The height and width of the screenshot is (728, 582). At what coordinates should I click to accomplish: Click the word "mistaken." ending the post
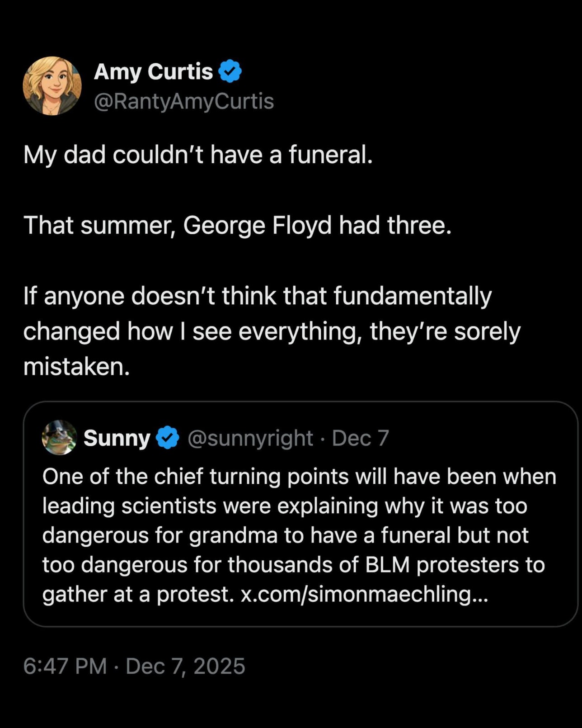pos(76,366)
